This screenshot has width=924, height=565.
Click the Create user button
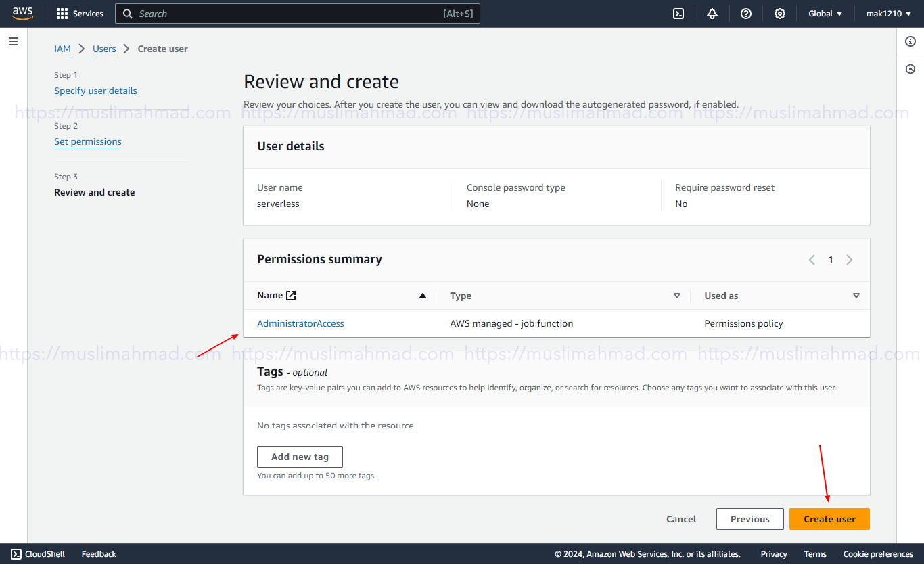tap(829, 519)
